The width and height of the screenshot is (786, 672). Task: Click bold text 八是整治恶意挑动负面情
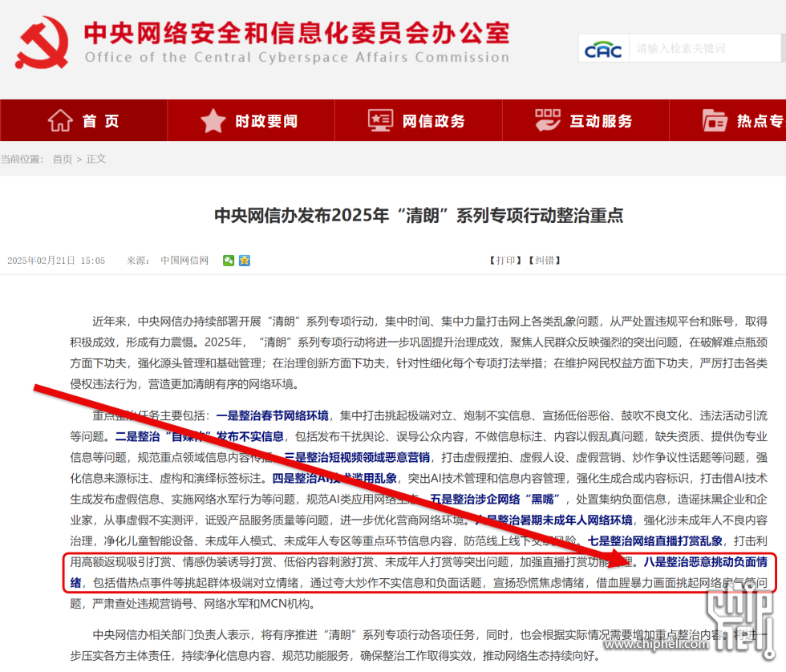coord(705,562)
